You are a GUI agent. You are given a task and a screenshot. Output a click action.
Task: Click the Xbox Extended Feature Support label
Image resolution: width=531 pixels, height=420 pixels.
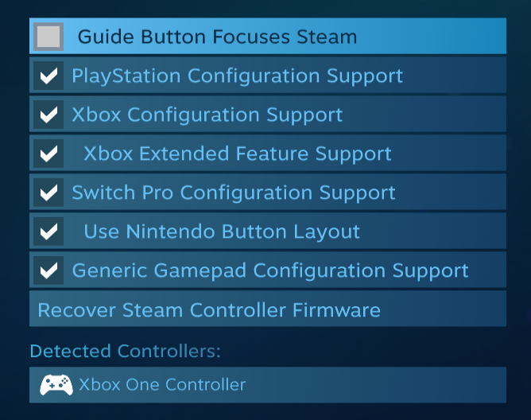[x=237, y=154]
